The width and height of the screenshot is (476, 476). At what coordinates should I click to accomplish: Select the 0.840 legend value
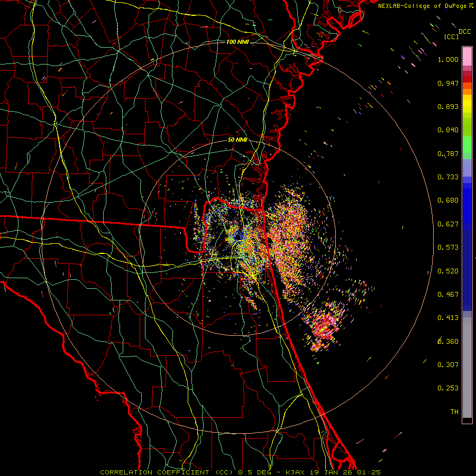[448, 130]
